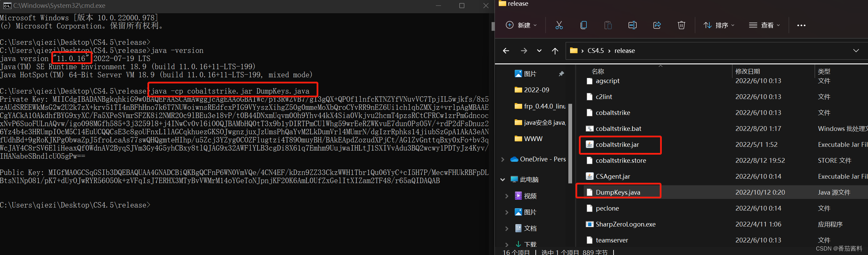Click the CSAgent.jar Java file icon
Image resolution: width=868 pixels, height=255 pixels.
click(589, 176)
